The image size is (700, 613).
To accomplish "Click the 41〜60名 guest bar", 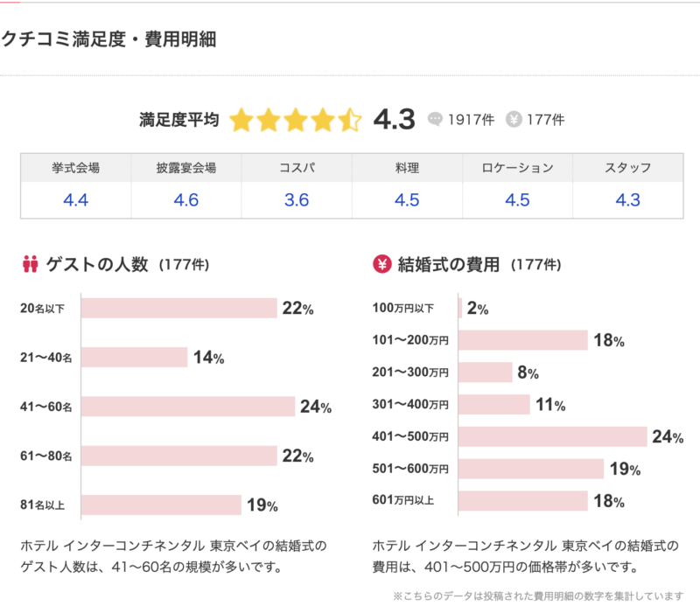I will tap(188, 407).
